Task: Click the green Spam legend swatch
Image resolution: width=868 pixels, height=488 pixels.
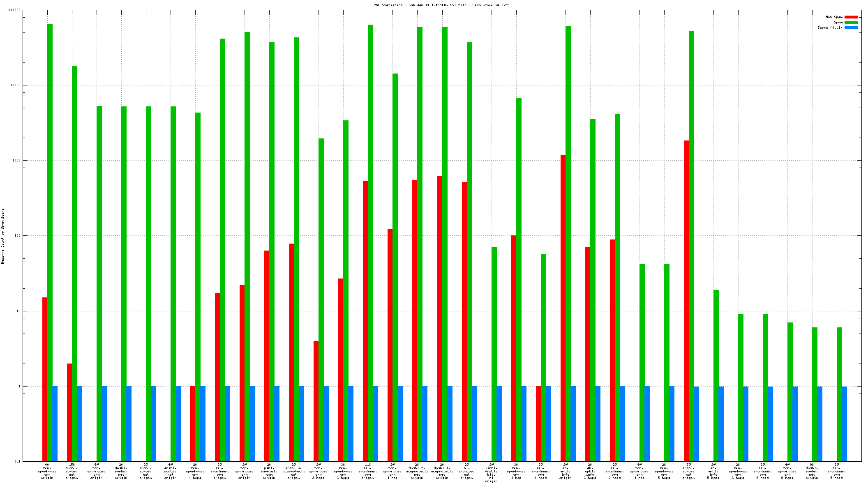Action: click(x=851, y=23)
